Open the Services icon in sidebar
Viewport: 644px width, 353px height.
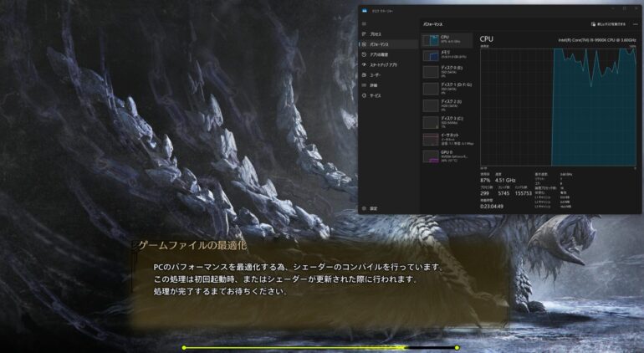coord(364,95)
